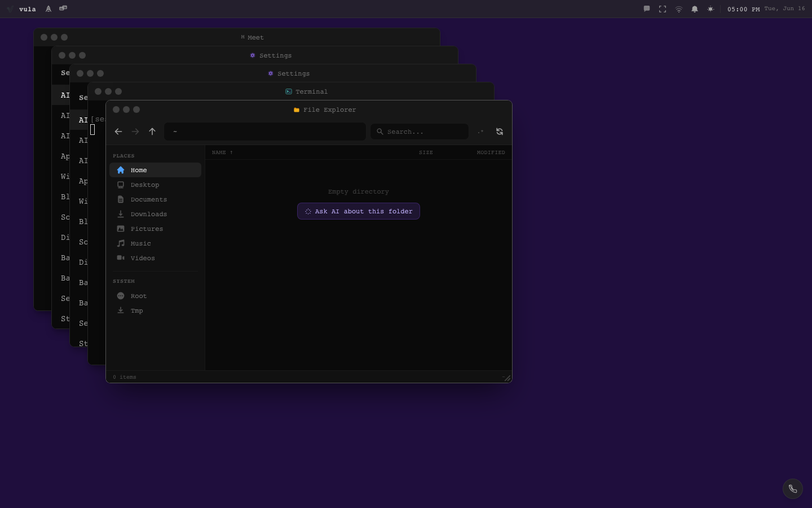
Task: Go back in File Explorer
Action: (x=118, y=132)
